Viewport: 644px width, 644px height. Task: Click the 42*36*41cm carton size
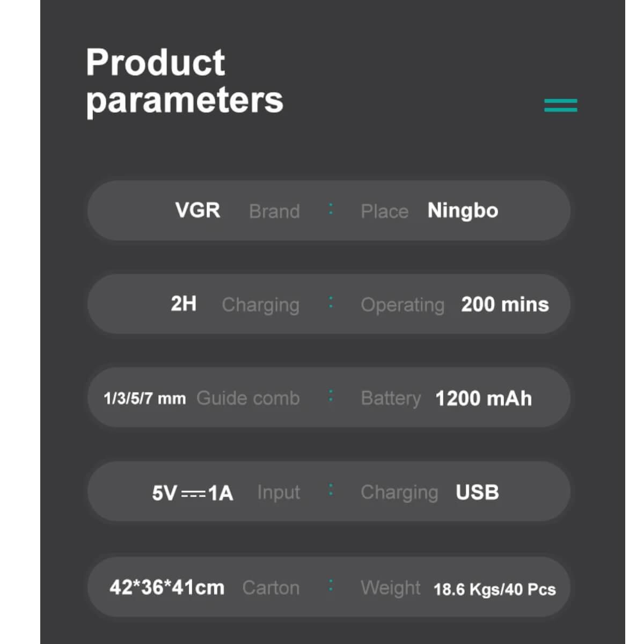[167, 587]
